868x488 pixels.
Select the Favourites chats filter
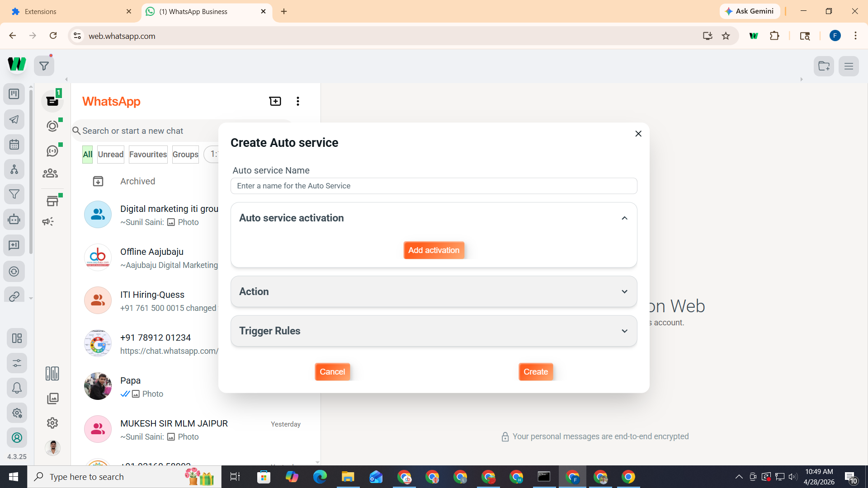(148, 155)
